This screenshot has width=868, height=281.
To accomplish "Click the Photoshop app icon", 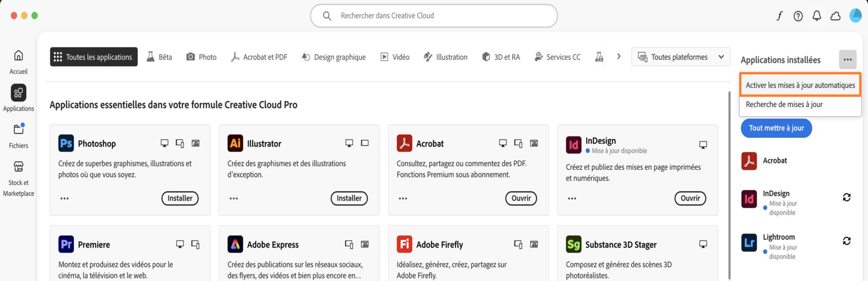I will pyautogui.click(x=66, y=143).
